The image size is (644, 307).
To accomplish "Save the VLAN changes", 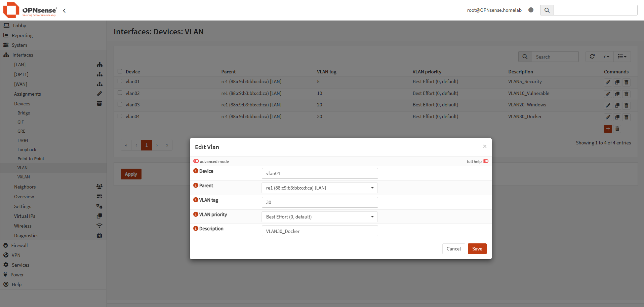I will (477, 248).
